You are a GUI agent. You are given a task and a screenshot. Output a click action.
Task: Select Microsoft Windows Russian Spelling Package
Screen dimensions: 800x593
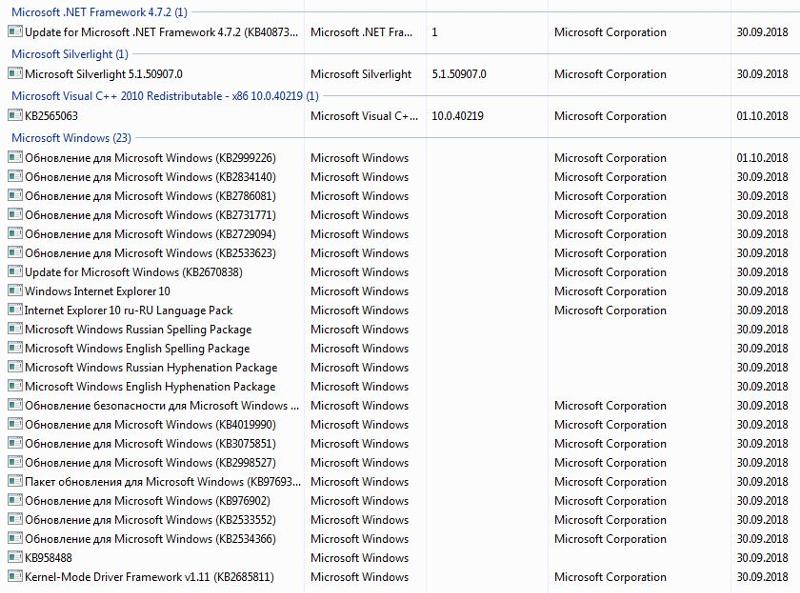(x=138, y=329)
